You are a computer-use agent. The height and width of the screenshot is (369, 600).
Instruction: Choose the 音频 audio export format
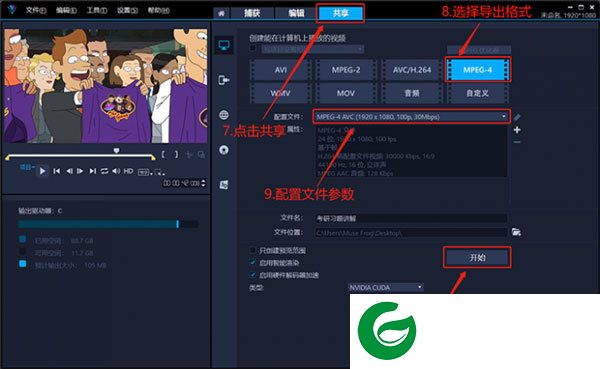click(412, 93)
